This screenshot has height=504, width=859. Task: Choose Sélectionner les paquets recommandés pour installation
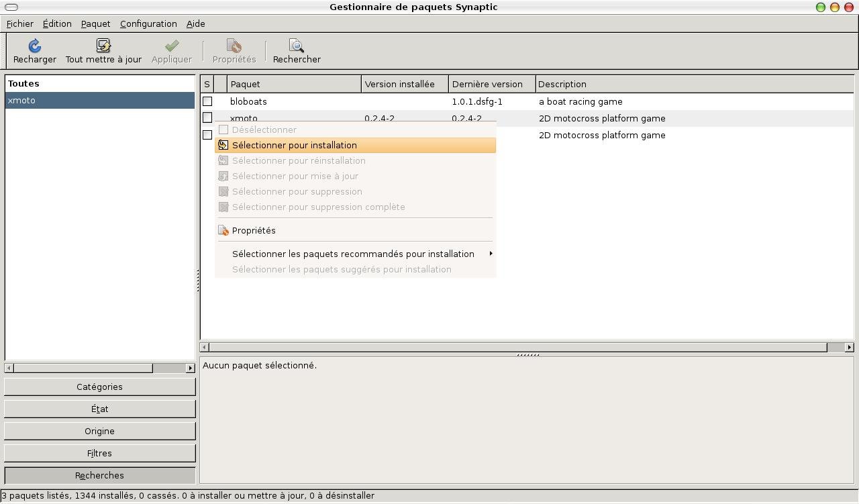[x=355, y=254]
